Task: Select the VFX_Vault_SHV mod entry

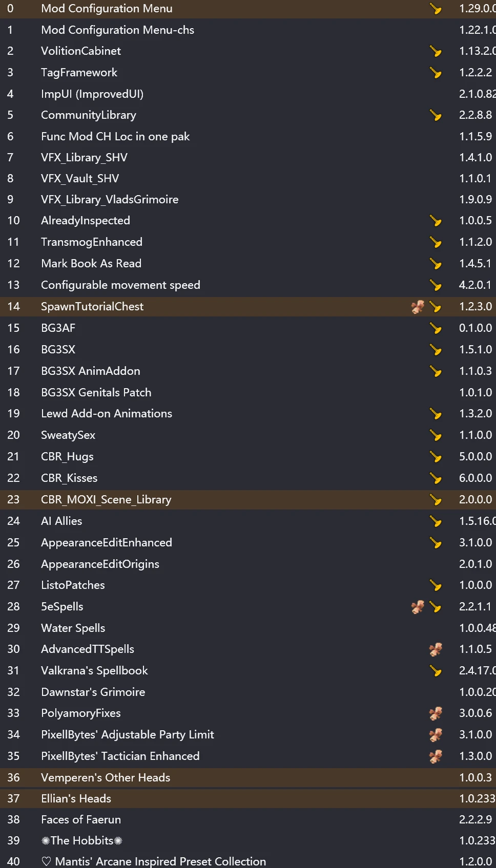Action: click(x=80, y=178)
